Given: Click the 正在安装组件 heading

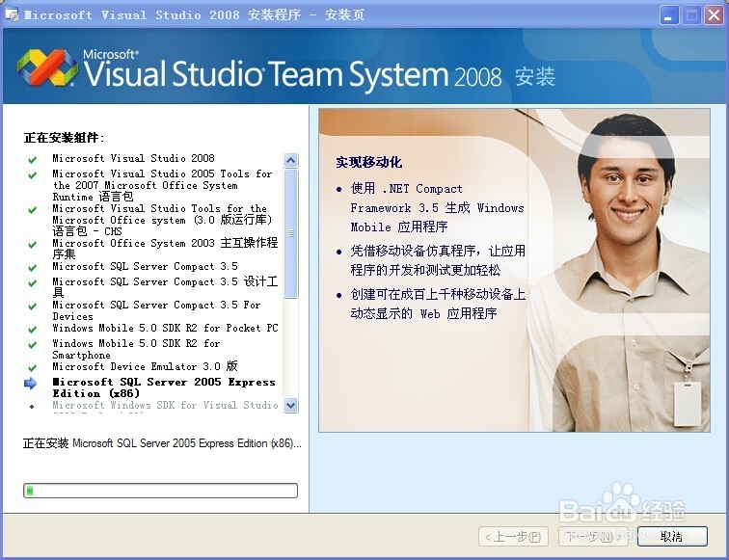Looking at the screenshot, I should [x=65, y=138].
